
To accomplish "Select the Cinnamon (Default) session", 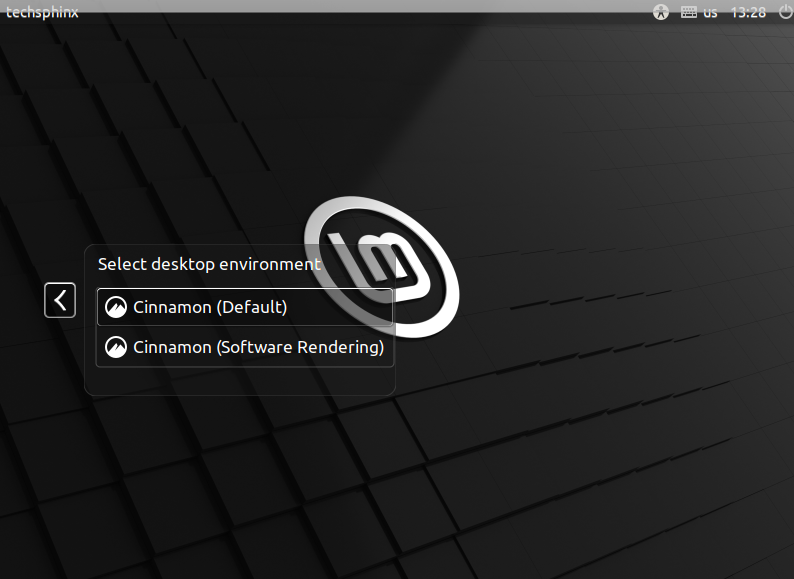I will click(x=245, y=307).
